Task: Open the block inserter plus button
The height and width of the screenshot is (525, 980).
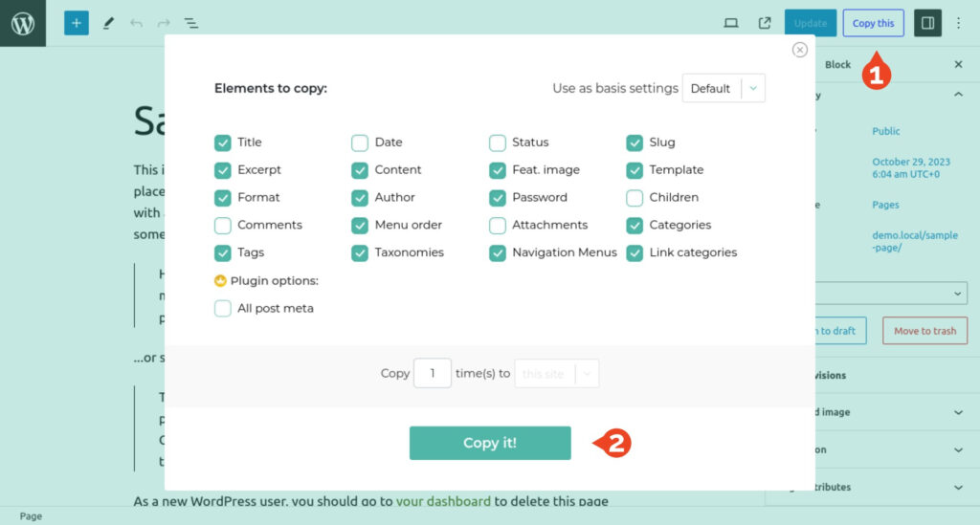Action: coord(77,23)
